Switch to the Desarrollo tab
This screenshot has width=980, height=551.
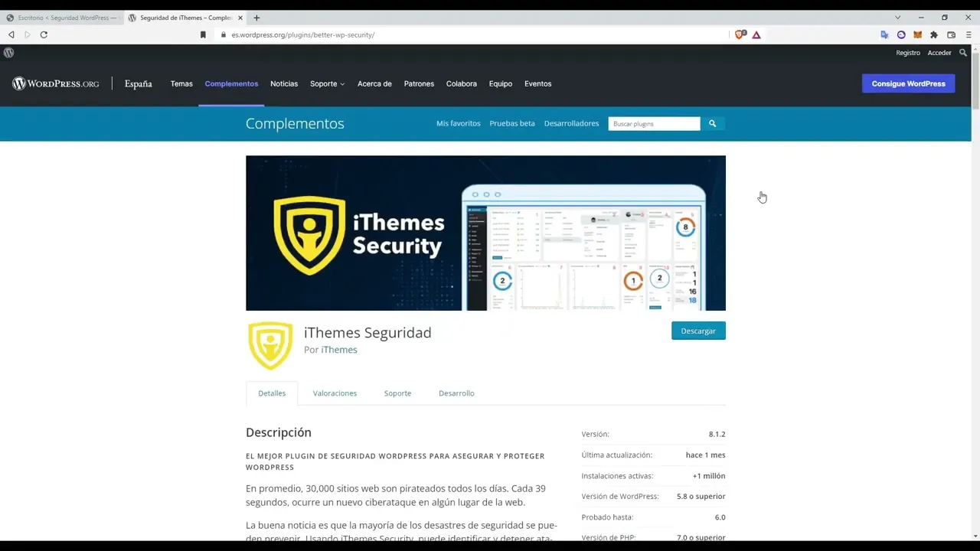click(x=456, y=393)
